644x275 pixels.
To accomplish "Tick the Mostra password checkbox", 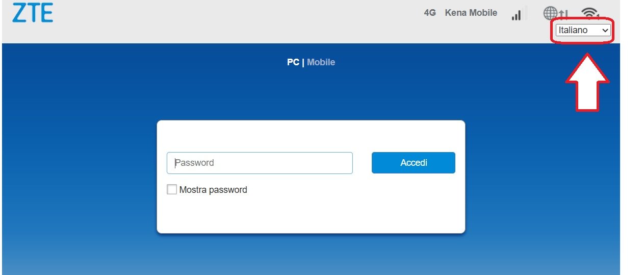I will tap(172, 190).
